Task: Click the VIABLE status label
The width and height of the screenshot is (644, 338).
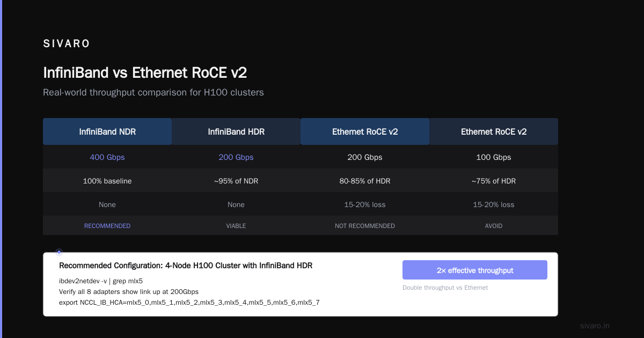Action: [236, 226]
